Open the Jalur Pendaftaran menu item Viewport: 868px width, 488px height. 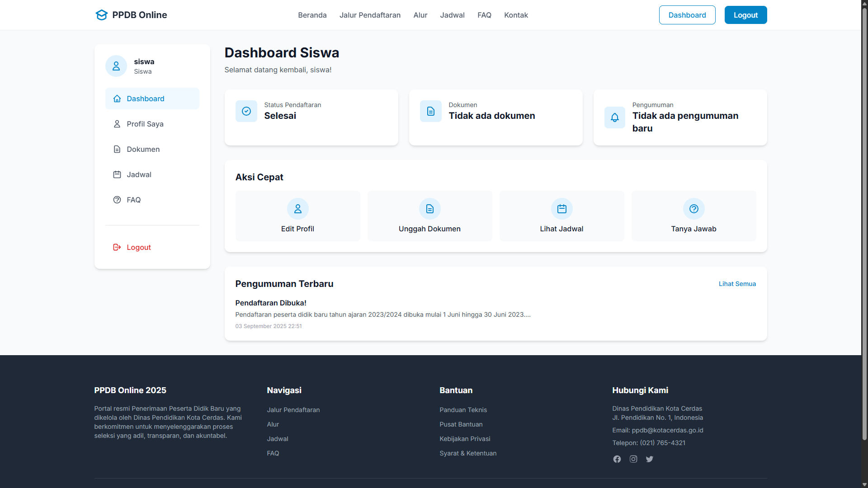tap(370, 15)
